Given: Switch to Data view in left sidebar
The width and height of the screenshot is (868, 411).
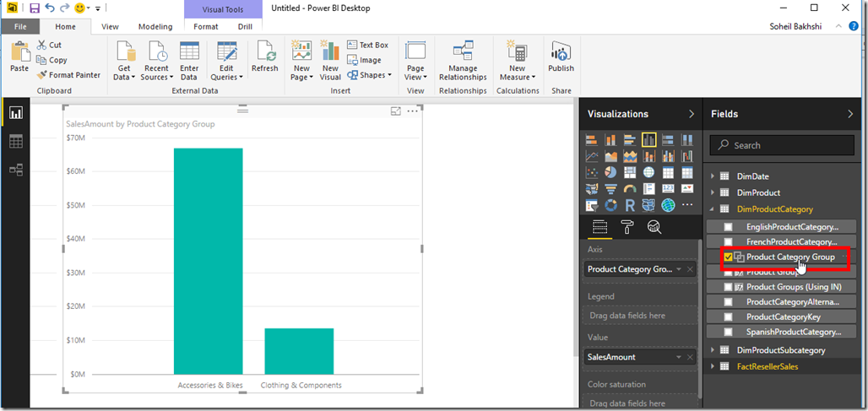Looking at the screenshot, I should coord(15,142).
